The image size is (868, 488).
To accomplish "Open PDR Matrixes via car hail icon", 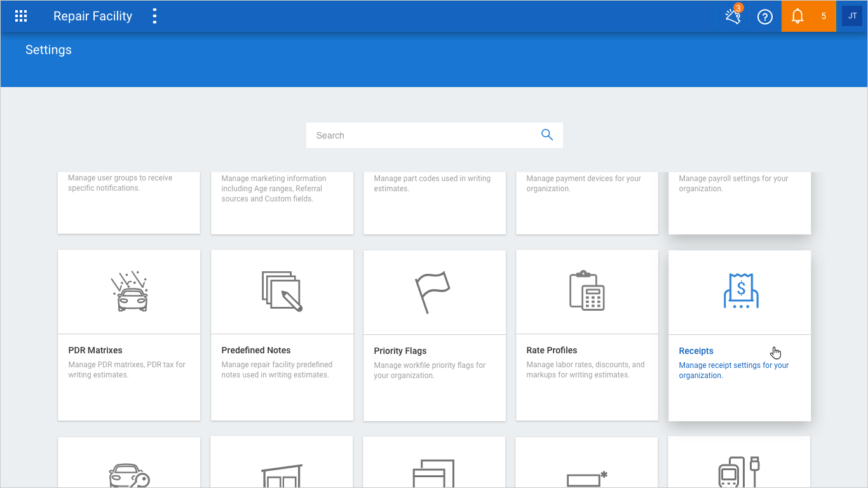I will tap(129, 292).
